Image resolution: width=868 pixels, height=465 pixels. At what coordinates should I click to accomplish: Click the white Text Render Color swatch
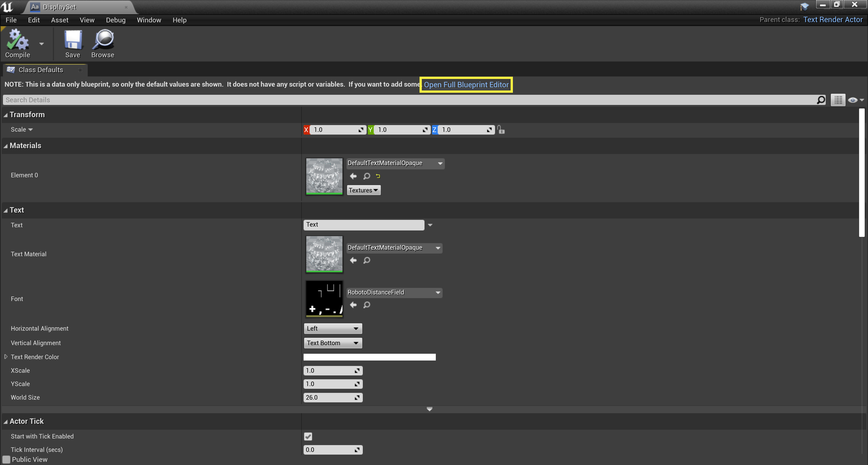369,357
